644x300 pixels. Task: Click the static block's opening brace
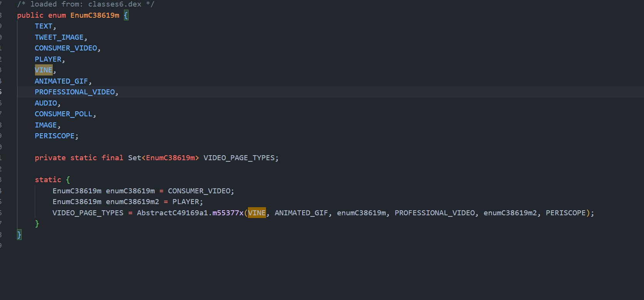pyautogui.click(x=68, y=180)
